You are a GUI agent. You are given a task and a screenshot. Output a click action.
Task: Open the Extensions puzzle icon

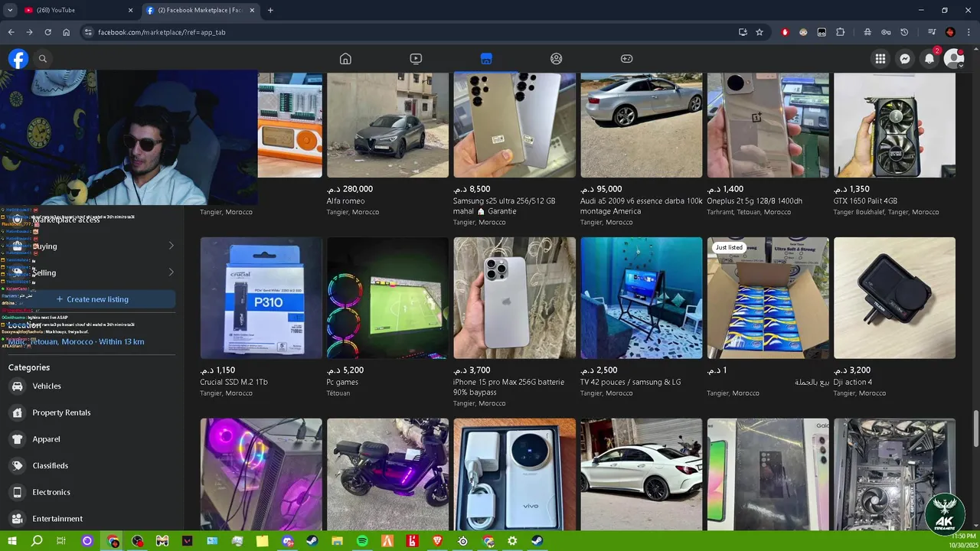pyautogui.click(x=841, y=32)
